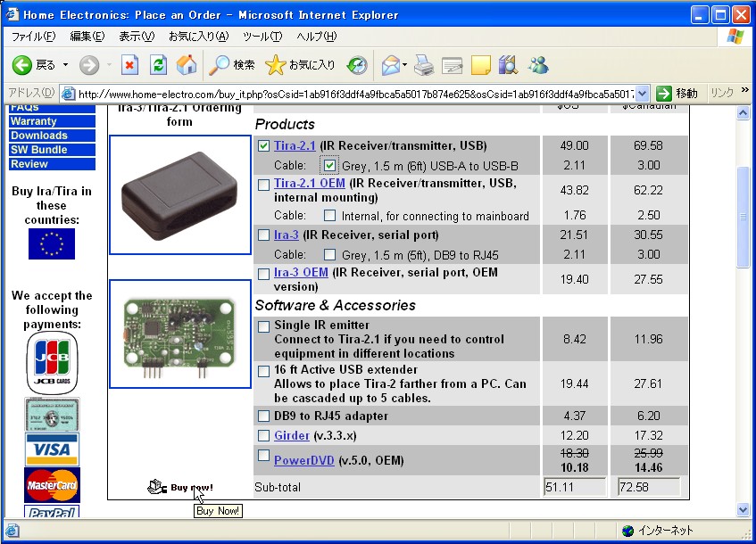Uncheck the Grey USB-A to USB-B cable checkbox
The height and width of the screenshot is (544, 756).
coord(329,166)
